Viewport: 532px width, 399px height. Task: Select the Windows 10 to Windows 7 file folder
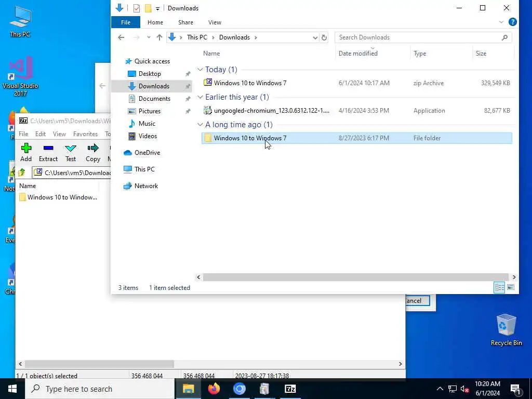[356, 138]
